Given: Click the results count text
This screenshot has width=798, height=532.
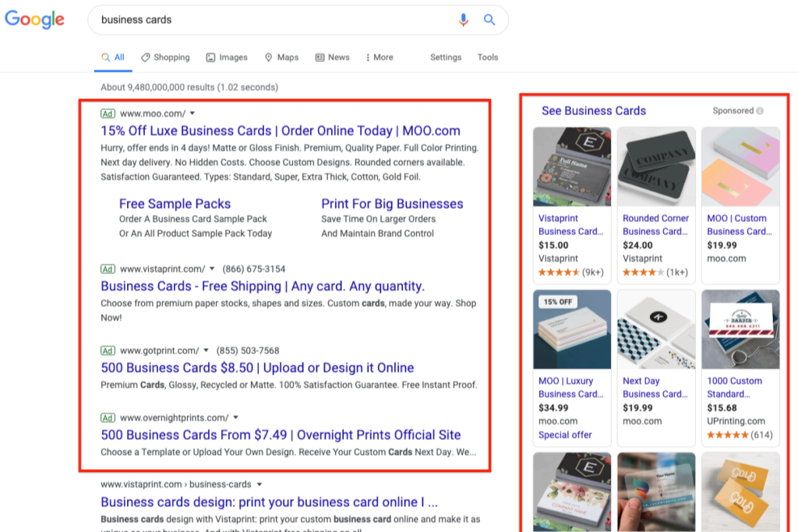Looking at the screenshot, I should 189,87.
